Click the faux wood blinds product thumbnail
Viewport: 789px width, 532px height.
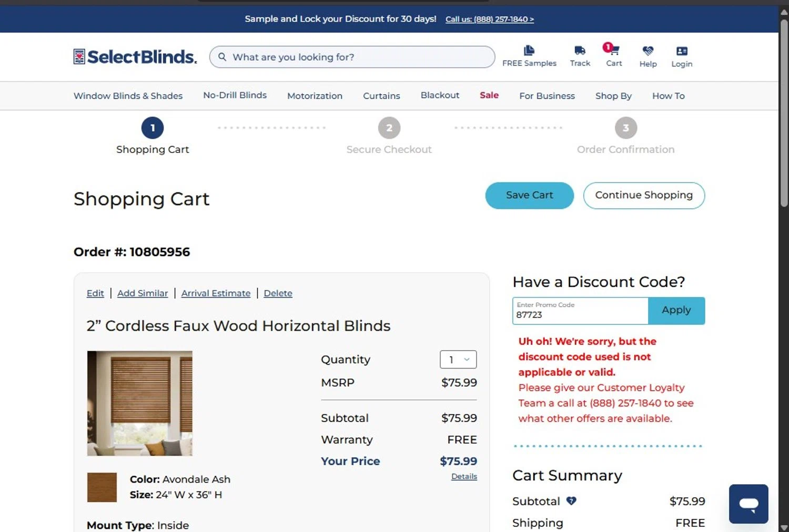click(x=140, y=403)
